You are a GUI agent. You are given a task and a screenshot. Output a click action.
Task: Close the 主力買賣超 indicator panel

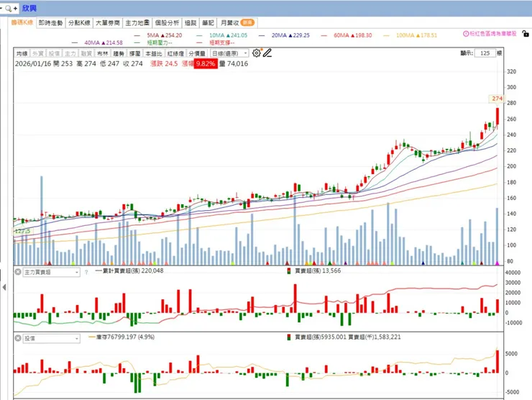18,272
